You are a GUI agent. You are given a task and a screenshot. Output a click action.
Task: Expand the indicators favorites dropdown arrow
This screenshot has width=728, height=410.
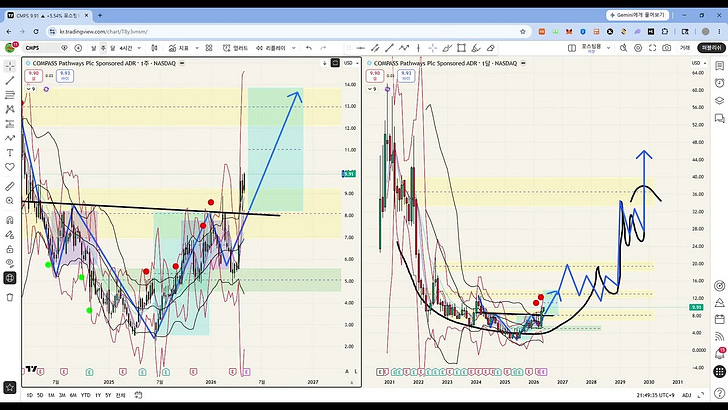pos(197,48)
